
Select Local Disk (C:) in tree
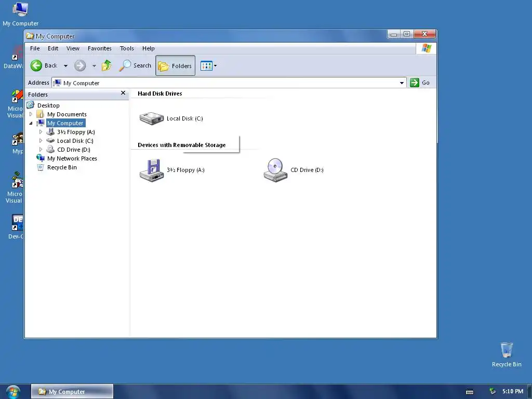[75, 141]
